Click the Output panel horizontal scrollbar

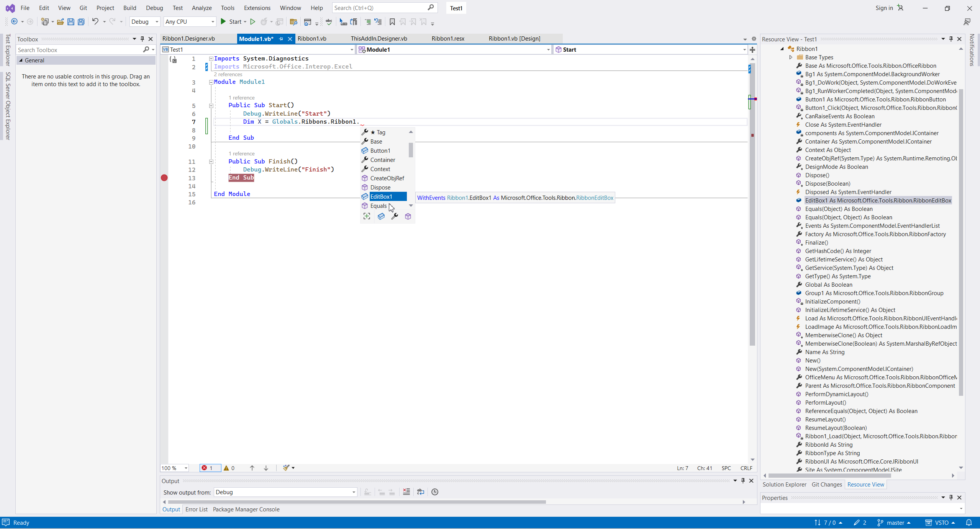pos(356,502)
